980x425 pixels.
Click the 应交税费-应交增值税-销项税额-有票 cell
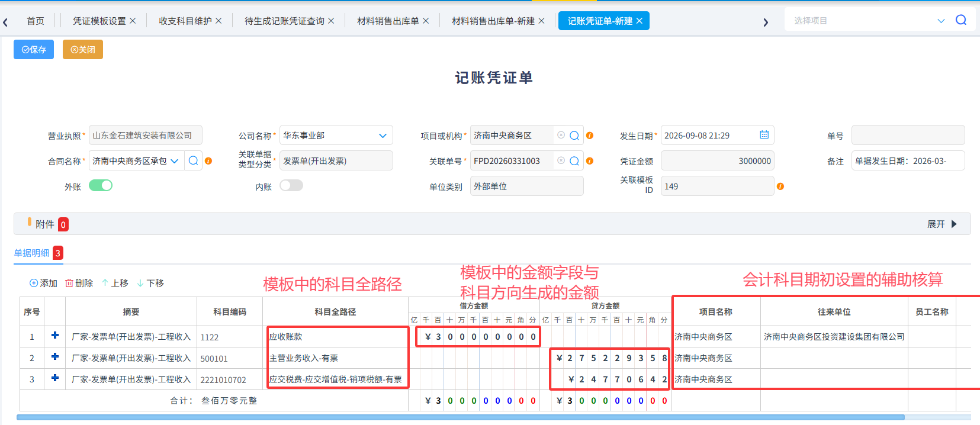336,379
